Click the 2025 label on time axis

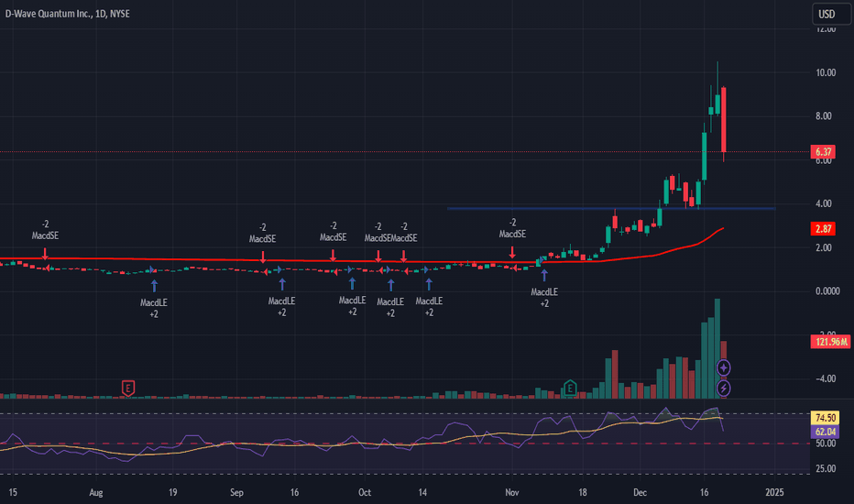(x=774, y=493)
